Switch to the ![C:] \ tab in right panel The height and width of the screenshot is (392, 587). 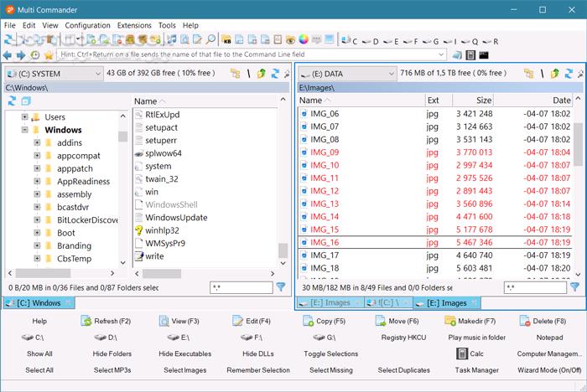[388, 302]
